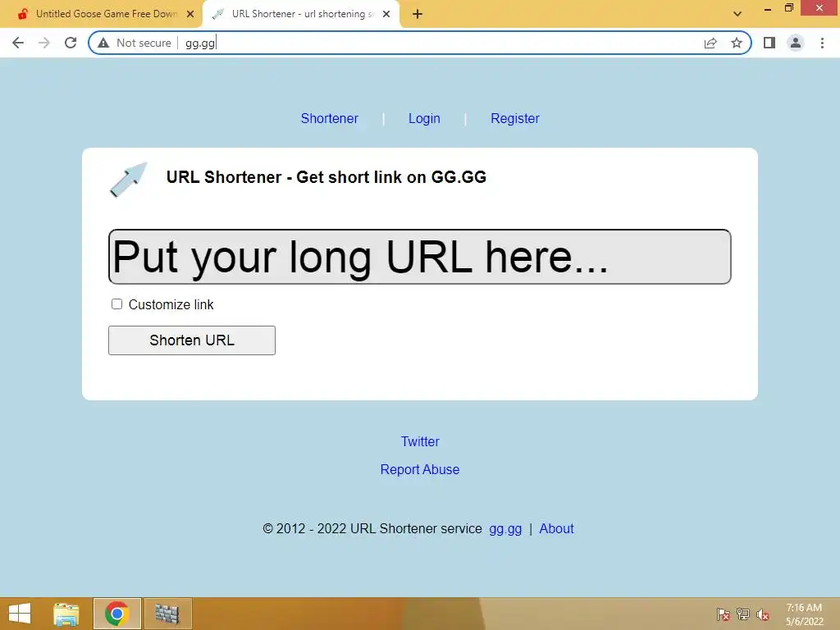Minimize the Chrome window
The image size is (840, 630).
click(x=767, y=8)
